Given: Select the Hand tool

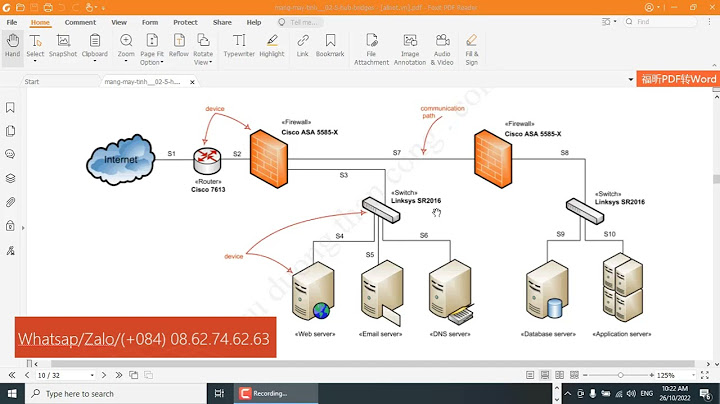Looking at the screenshot, I should (x=12, y=45).
